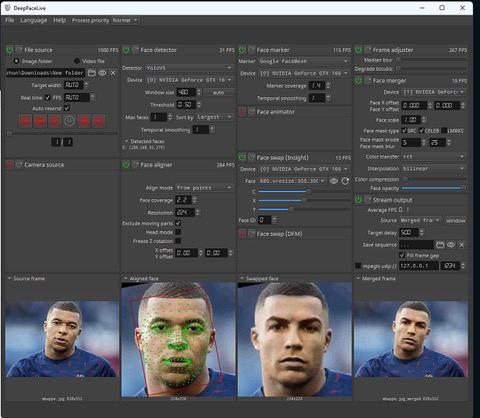Select the Video file radio button
Screen dimensions: 480x418
[x=77, y=61]
